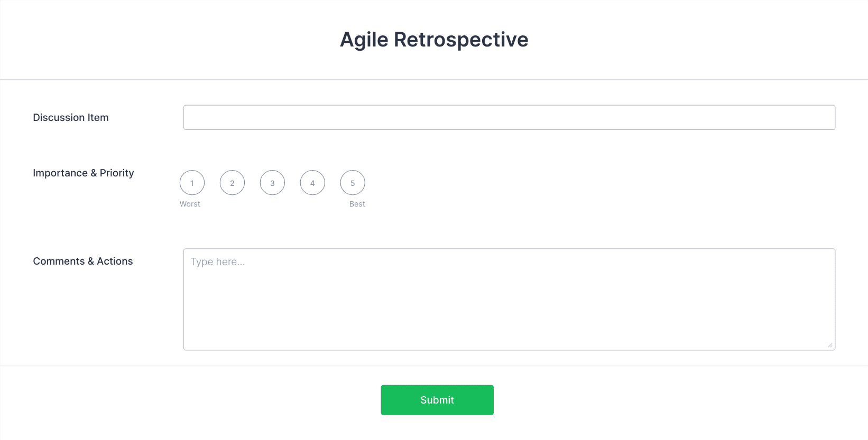Image resolution: width=868 pixels, height=440 pixels.
Task: Click the 'Best' scale caption
Action: click(x=357, y=204)
